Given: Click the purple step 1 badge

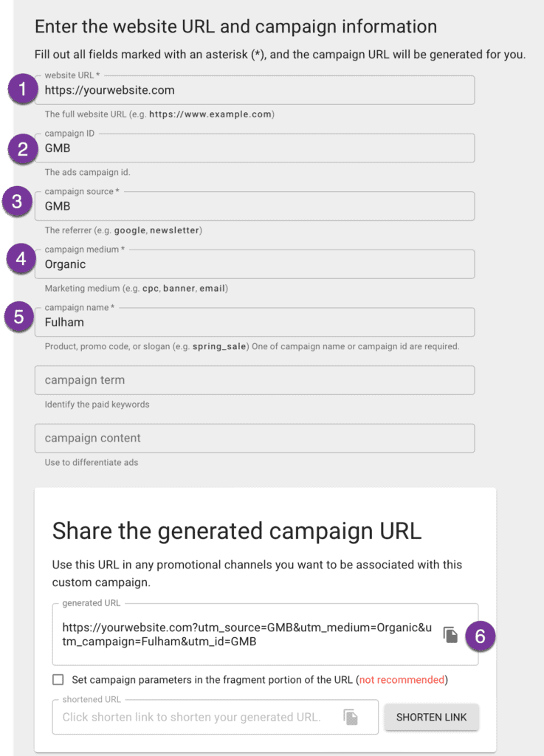Looking at the screenshot, I should (23, 90).
